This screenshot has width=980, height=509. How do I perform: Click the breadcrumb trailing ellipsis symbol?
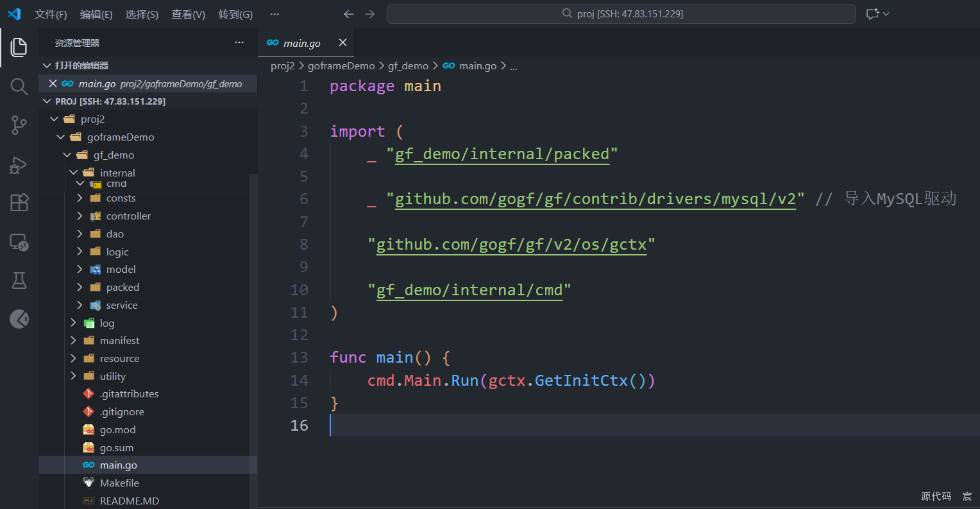(514, 66)
